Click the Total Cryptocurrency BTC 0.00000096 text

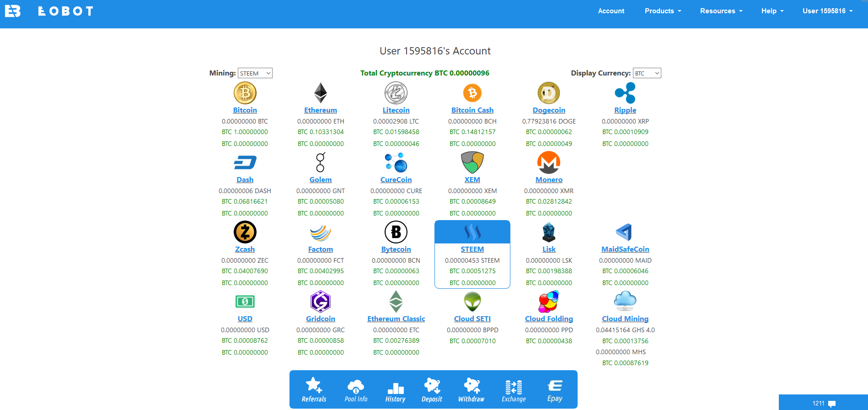[x=425, y=73]
